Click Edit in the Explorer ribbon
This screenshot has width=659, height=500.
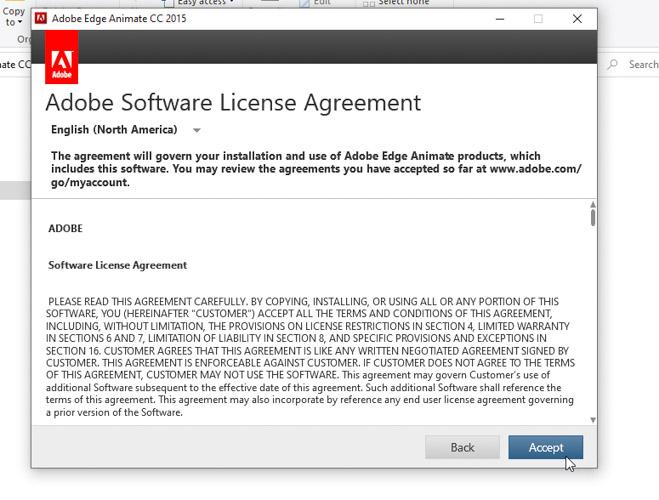pyautogui.click(x=322, y=3)
